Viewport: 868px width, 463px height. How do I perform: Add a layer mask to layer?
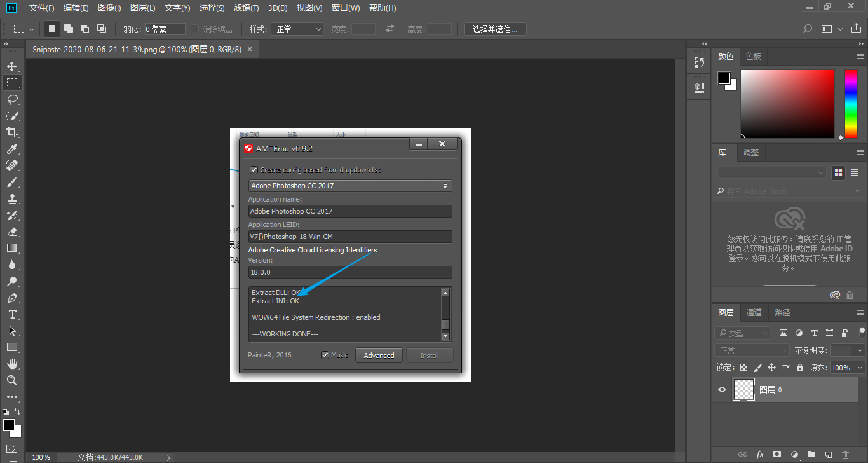pyautogui.click(x=776, y=455)
